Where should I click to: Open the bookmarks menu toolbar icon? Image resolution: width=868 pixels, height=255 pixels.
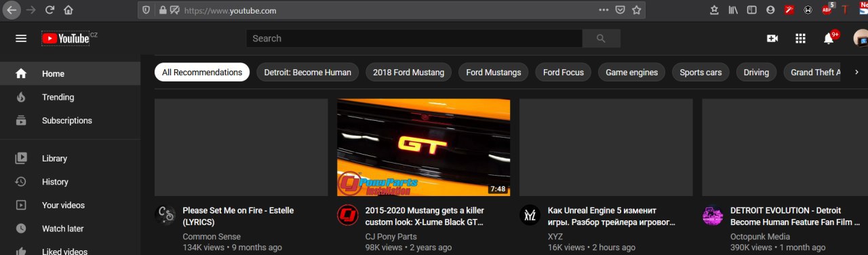[x=714, y=10]
